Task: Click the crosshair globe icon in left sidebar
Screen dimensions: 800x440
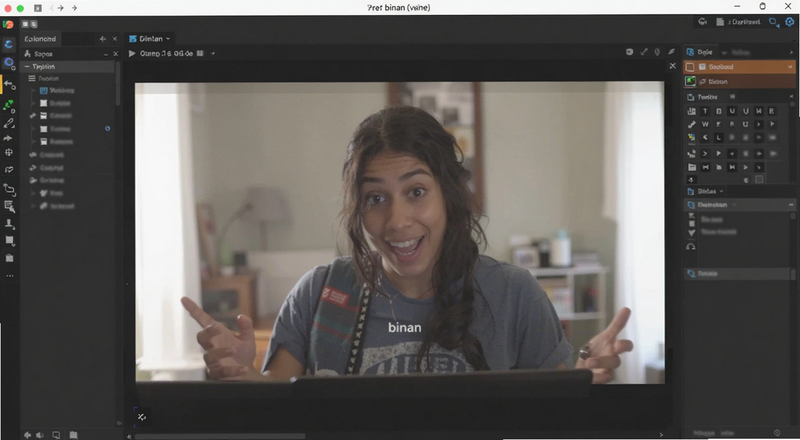Action: (9, 152)
